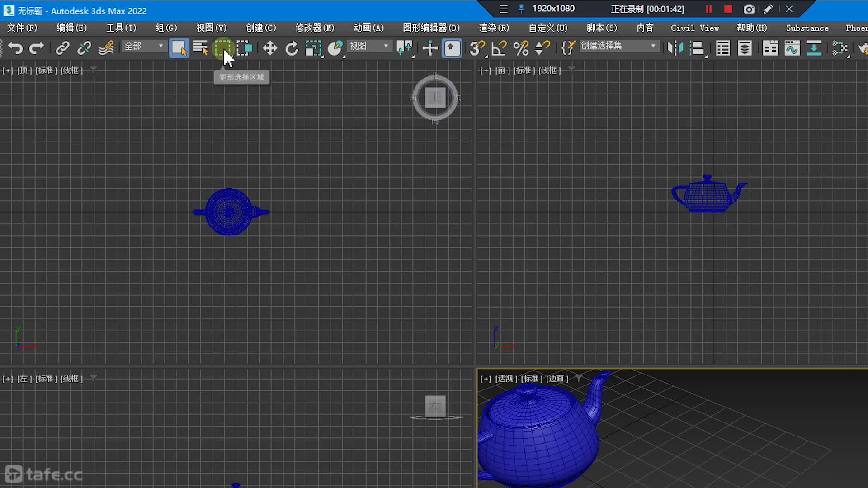Open the Civil View menu
The height and width of the screenshot is (488, 868).
point(695,28)
